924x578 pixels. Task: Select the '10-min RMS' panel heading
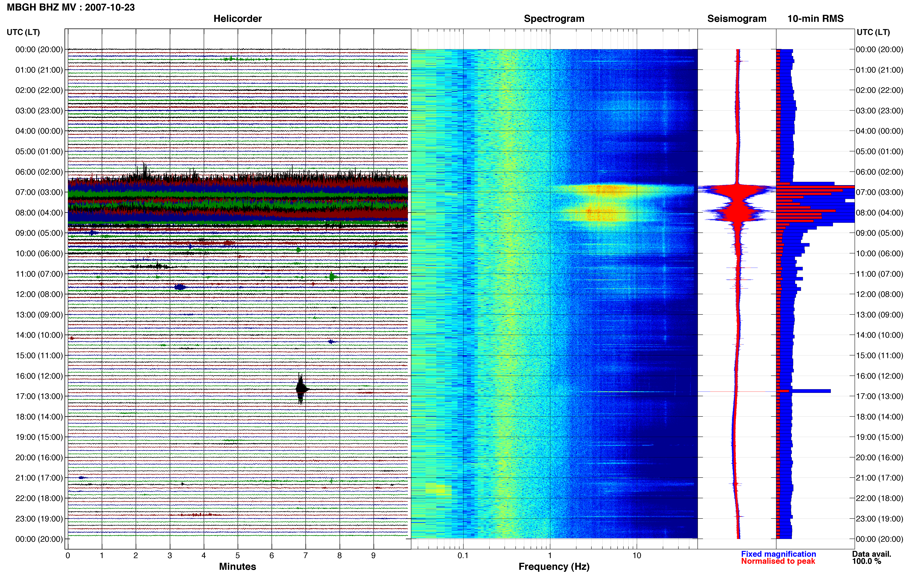coord(816,19)
